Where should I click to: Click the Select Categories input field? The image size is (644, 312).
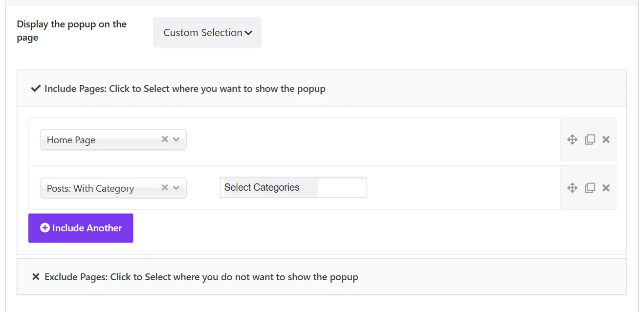click(293, 187)
